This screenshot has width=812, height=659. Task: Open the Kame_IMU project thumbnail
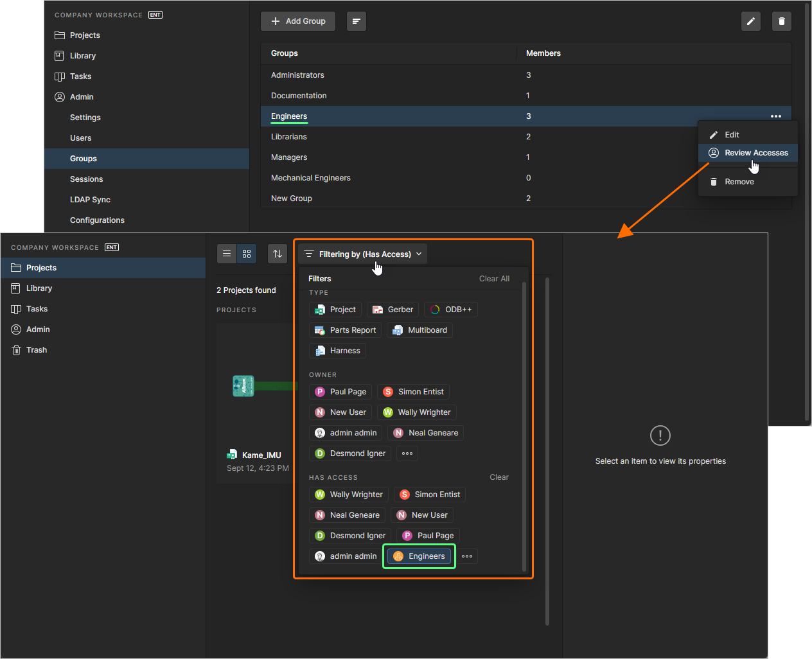point(257,385)
